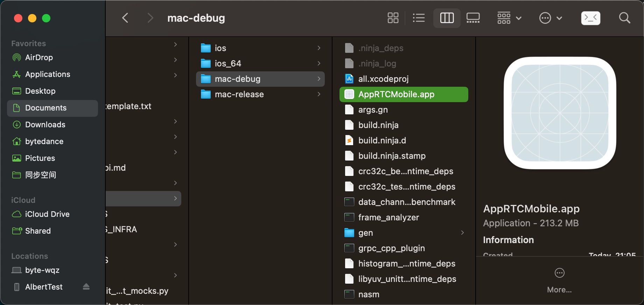Screen dimensions: 644x305
Task: Select the frame_analyzer executable
Action: click(388, 218)
